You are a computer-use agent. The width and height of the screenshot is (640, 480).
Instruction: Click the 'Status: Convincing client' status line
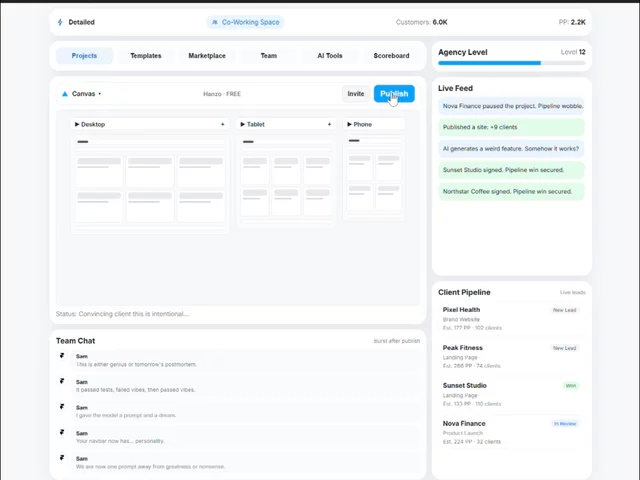tap(122, 314)
